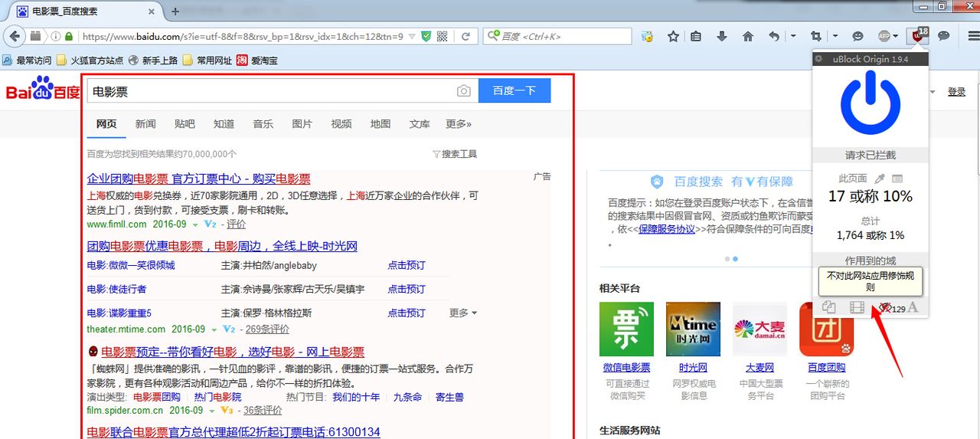Click 点击预订 for 微微一笑很倾城
Image resolution: width=980 pixels, height=439 pixels.
coord(407,265)
